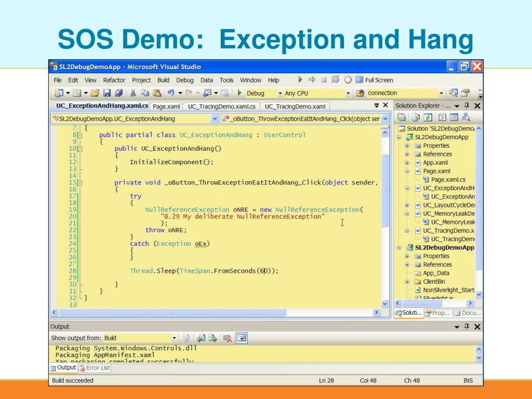
Task: Pin the Output panel with auto-hide pushpin
Action: 467,326
